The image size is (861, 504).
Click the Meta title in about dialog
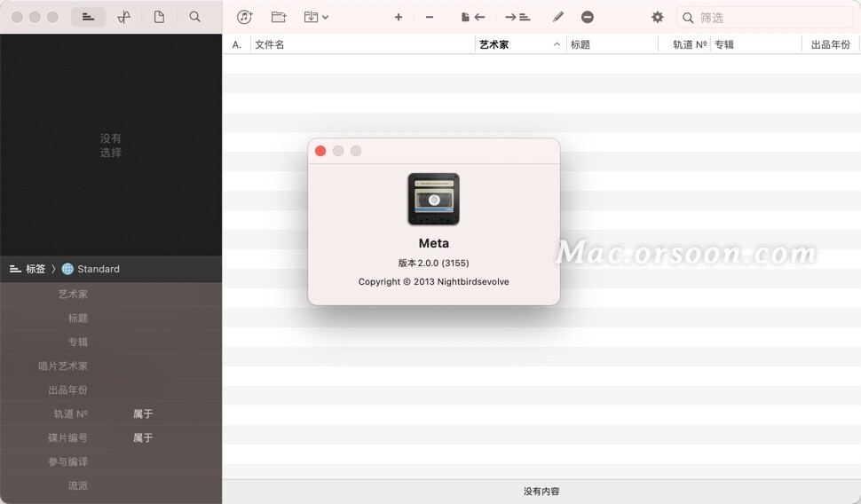click(x=434, y=243)
